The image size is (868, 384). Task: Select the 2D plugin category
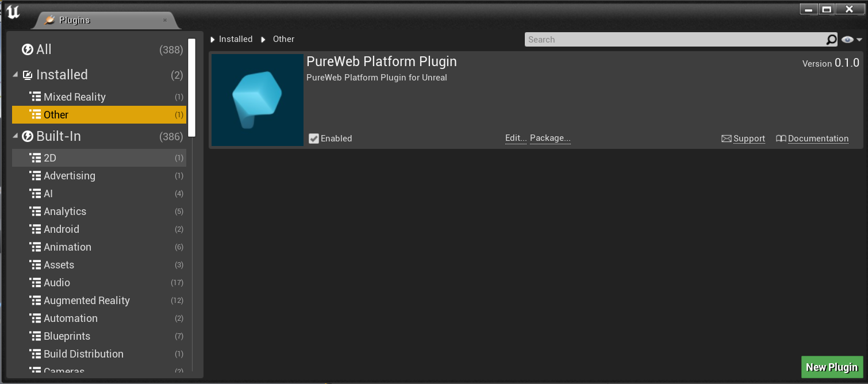[x=99, y=158]
